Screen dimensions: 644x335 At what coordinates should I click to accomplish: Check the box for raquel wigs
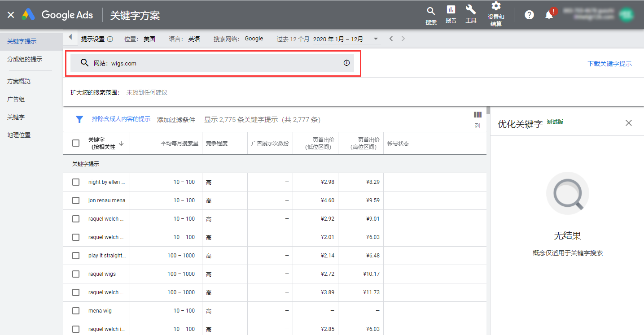pos(76,274)
